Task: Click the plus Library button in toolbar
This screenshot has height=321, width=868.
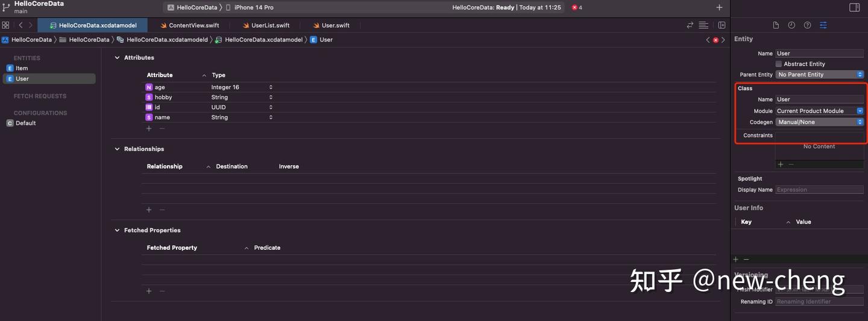Action: (x=719, y=7)
